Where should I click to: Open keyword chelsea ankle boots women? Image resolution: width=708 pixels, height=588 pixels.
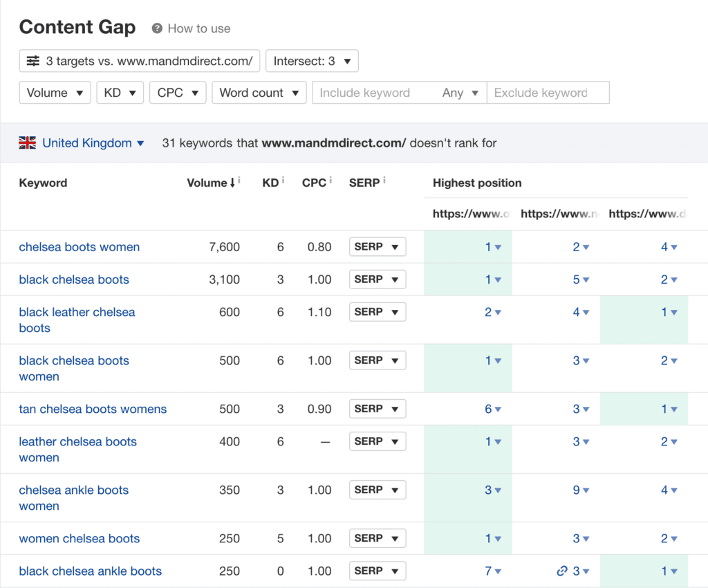pyautogui.click(x=74, y=497)
